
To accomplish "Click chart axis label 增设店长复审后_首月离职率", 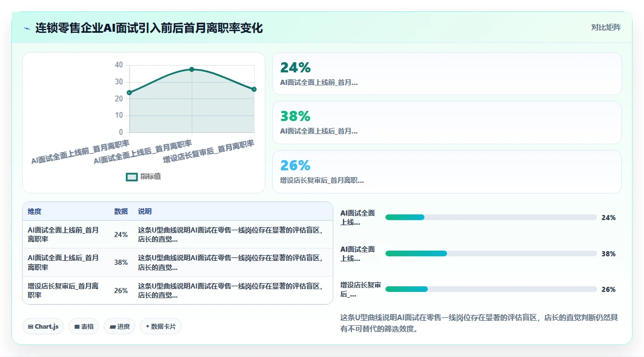I will (209, 152).
